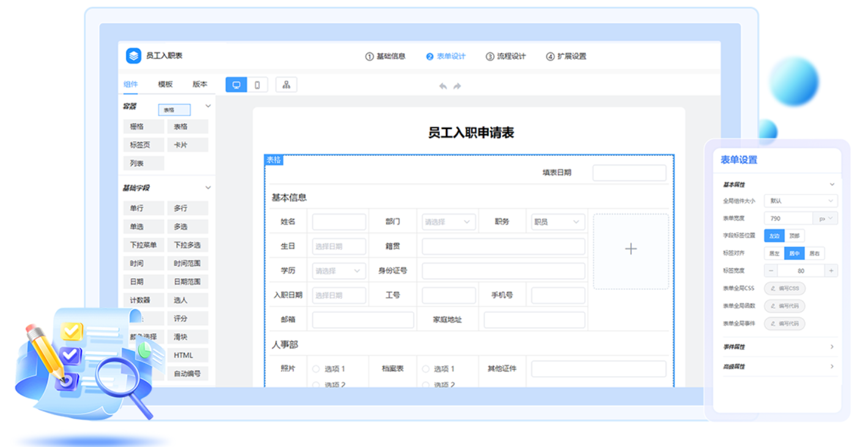Increase 标签宽度 with plus button
The height and width of the screenshot is (447, 868).
point(831,270)
